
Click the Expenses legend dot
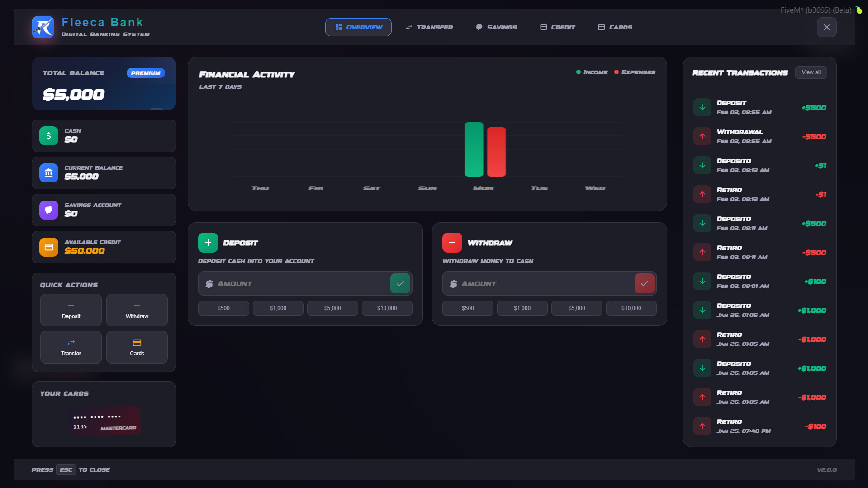(x=616, y=72)
